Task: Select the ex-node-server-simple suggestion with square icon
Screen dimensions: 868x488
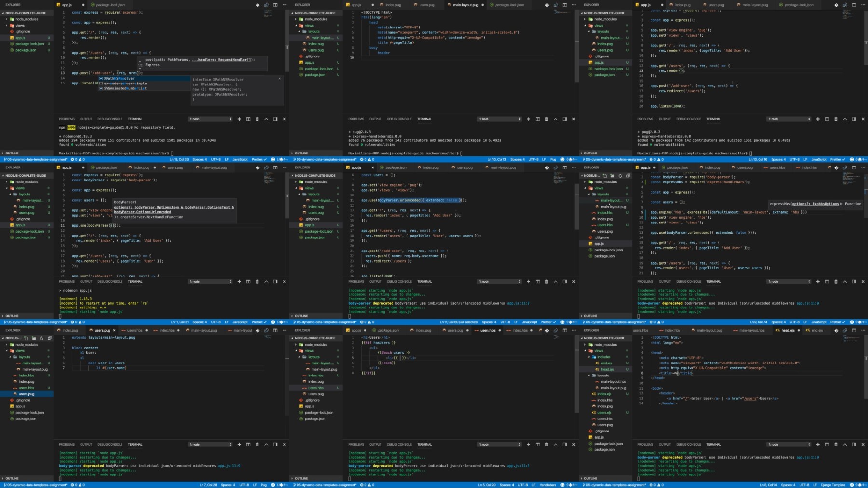Action: (123, 83)
